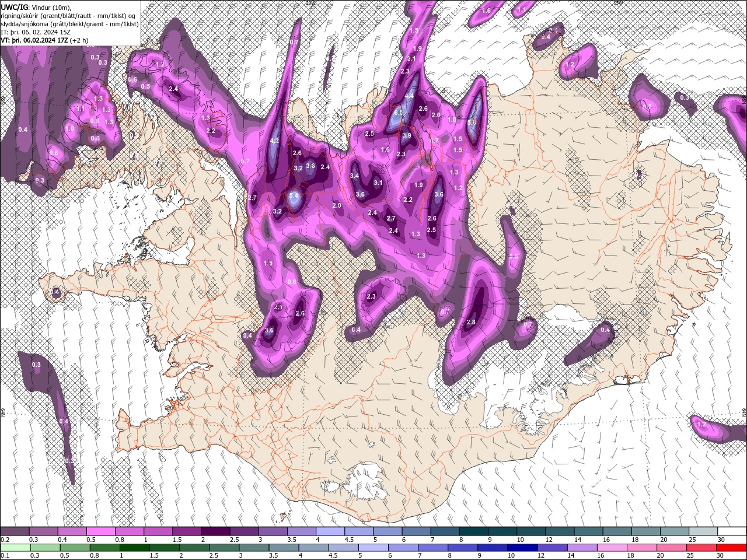Viewport: 747px width, 560px height.
Task: Pick the dark blue lower swatch between 10 and 12
Action: tap(522, 547)
